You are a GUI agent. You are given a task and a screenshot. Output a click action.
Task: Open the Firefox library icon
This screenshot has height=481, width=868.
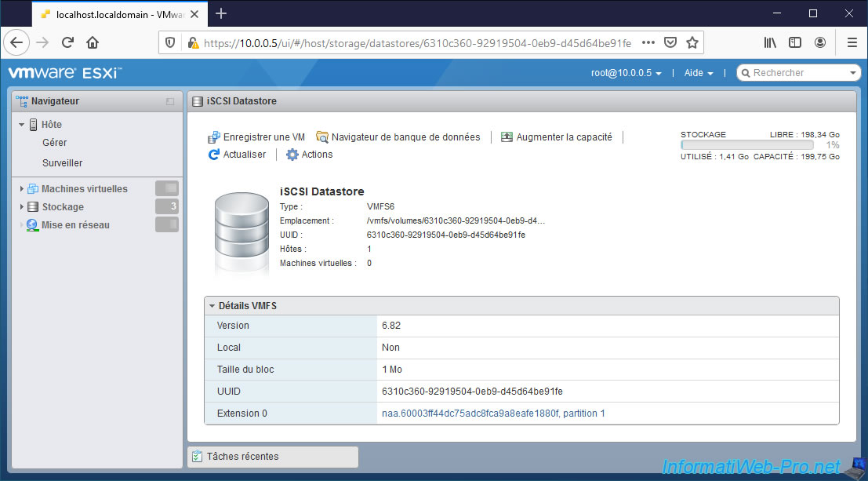click(x=770, y=42)
